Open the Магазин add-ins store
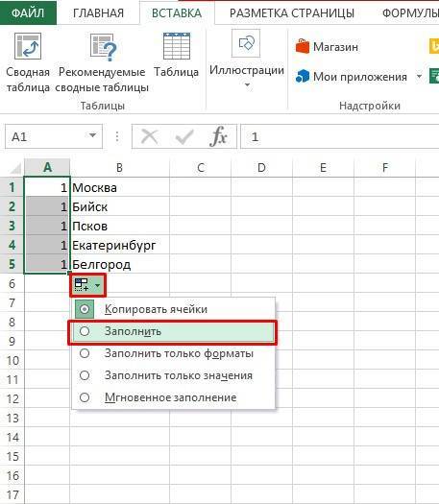Screen dimensions: 439x504 [327, 47]
